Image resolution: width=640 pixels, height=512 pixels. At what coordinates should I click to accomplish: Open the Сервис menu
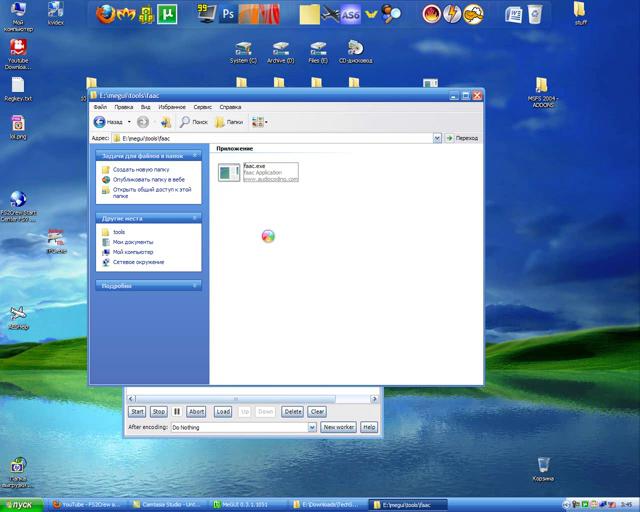coord(202,107)
